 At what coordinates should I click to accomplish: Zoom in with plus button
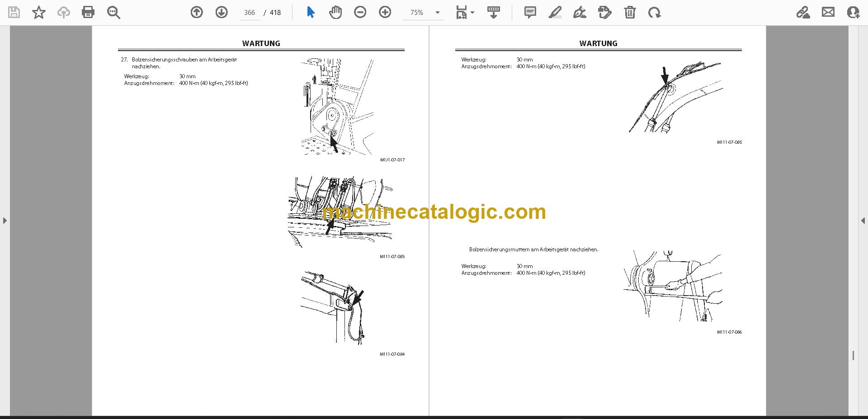385,12
